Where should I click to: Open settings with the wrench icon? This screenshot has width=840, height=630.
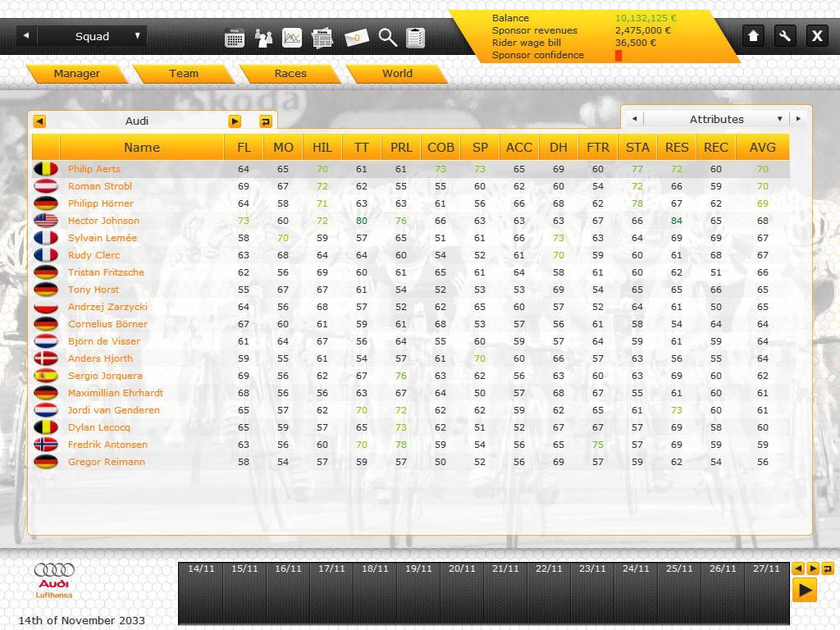[785, 35]
